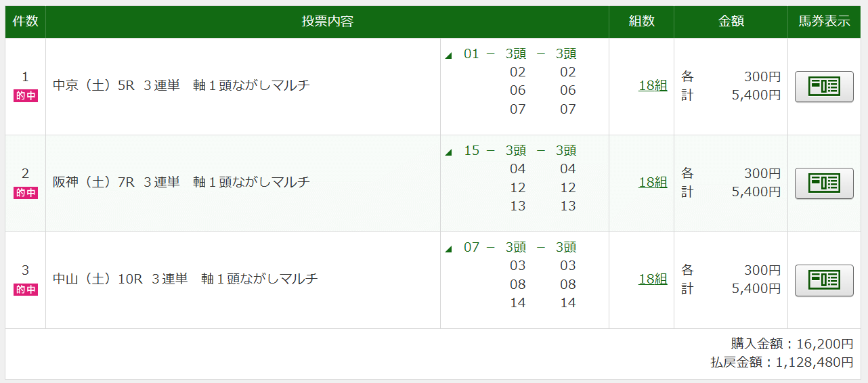Click the 的中 badge in row 2
Screen dimensions: 868x383
(26, 193)
